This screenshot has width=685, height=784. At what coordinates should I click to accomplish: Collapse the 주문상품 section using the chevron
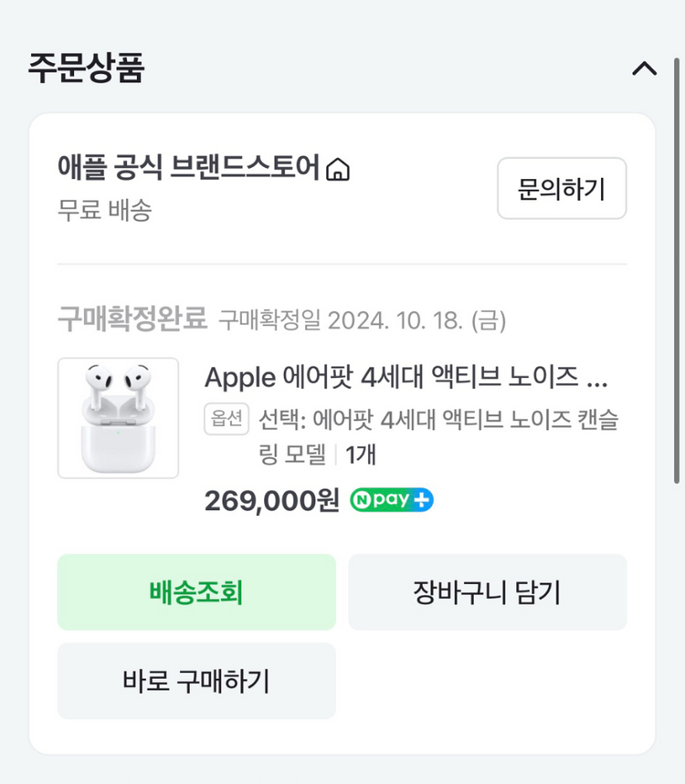point(646,68)
